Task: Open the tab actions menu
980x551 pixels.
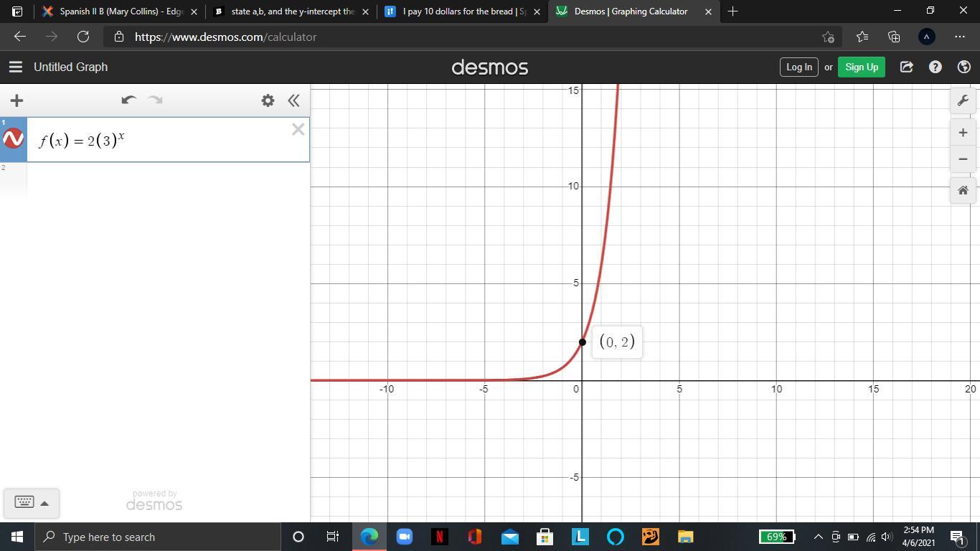Action: (17, 11)
